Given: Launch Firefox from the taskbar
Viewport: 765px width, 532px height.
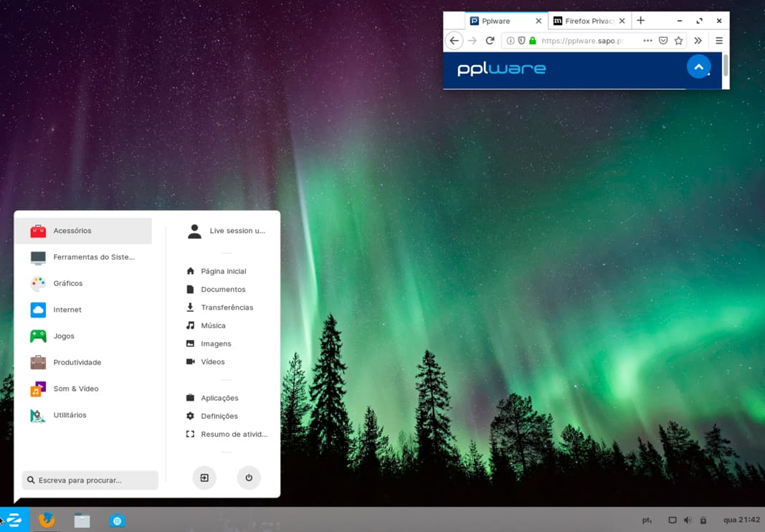Looking at the screenshot, I should coord(46,520).
